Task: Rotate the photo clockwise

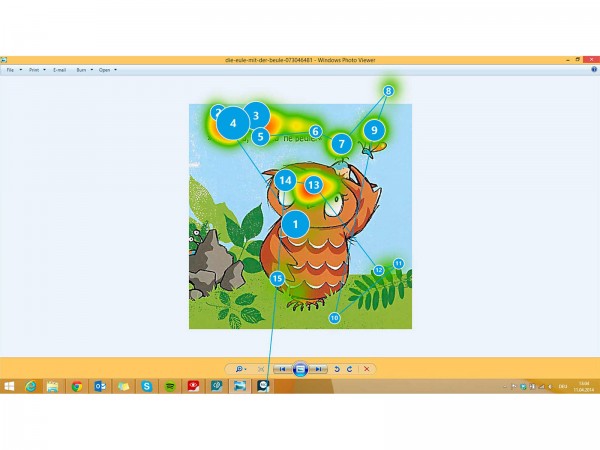Action: point(350,369)
